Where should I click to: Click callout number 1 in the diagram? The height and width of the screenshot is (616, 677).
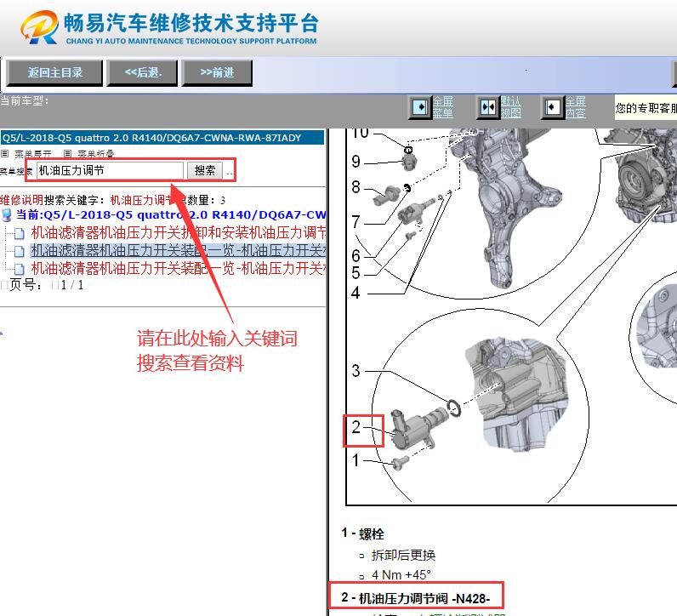pyautogui.click(x=356, y=460)
